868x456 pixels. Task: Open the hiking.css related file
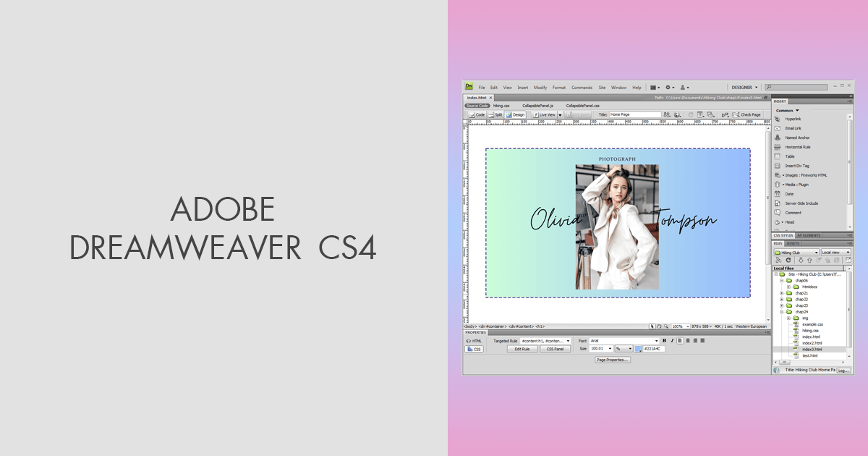pos(501,106)
